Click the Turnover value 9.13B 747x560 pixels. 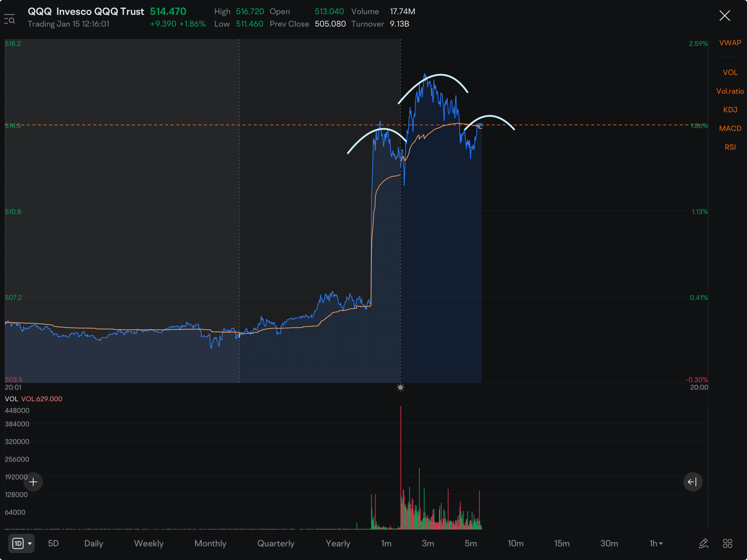click(x=399, y=24)
